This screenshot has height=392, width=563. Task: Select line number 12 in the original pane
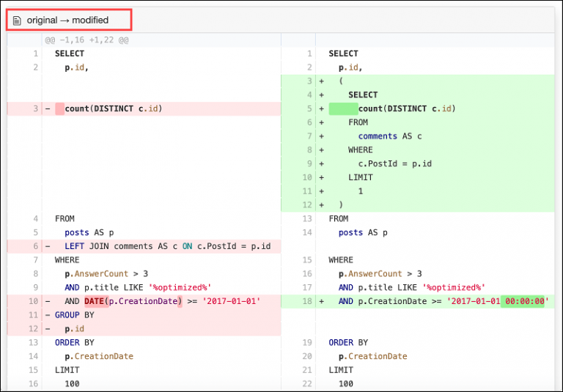tap(32, 329)
